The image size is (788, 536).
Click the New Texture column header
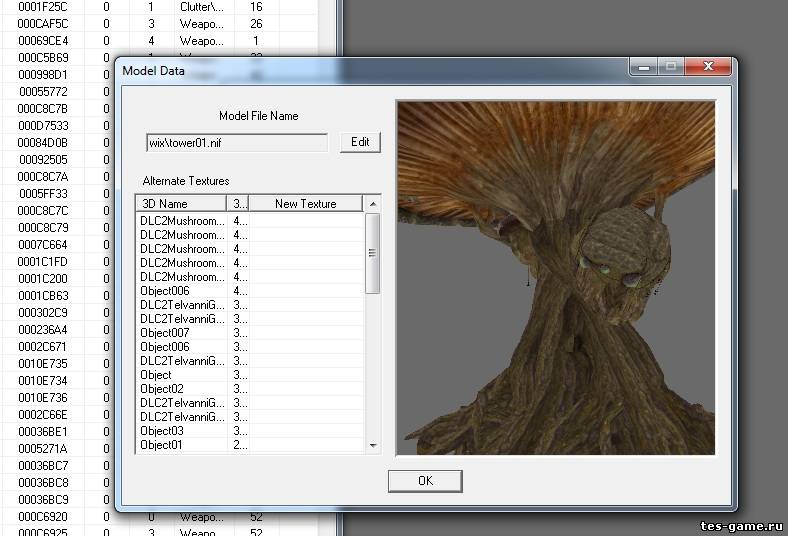[306, 203]
